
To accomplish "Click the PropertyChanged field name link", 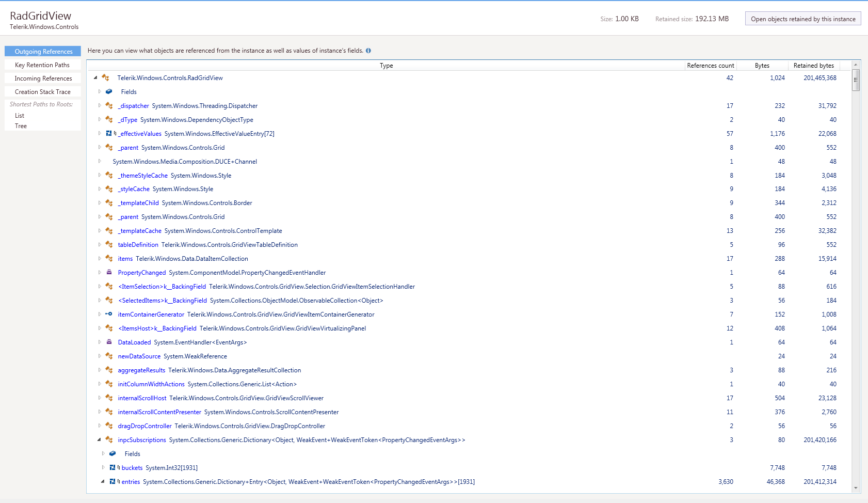I will [x=142, y=273].
